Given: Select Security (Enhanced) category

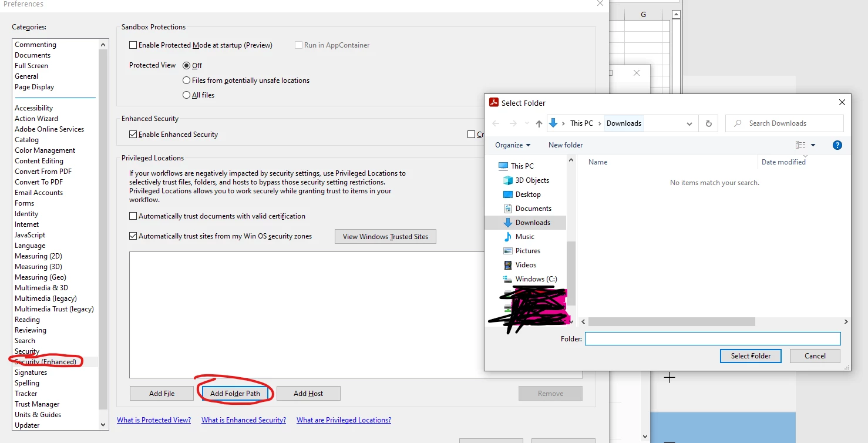Looking at the screenshot, I should click(x=45, y=362).
